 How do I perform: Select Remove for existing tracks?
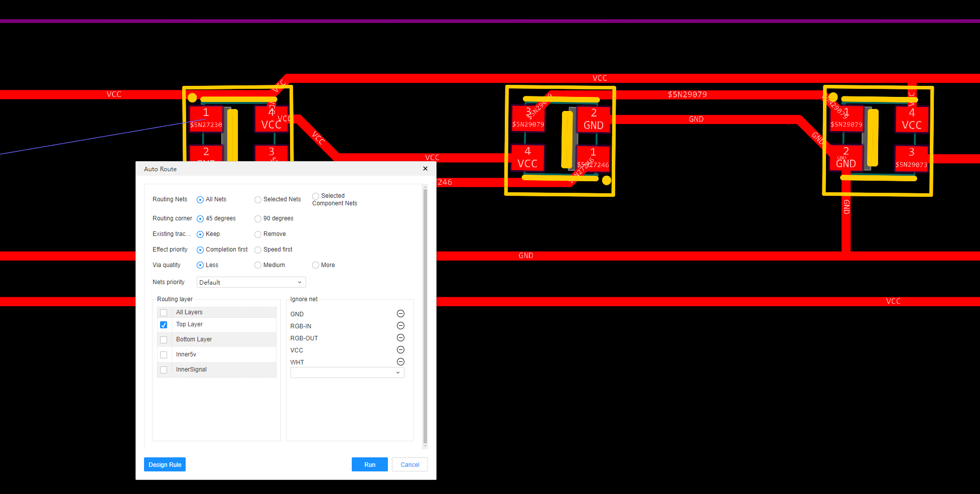point(258,234)
